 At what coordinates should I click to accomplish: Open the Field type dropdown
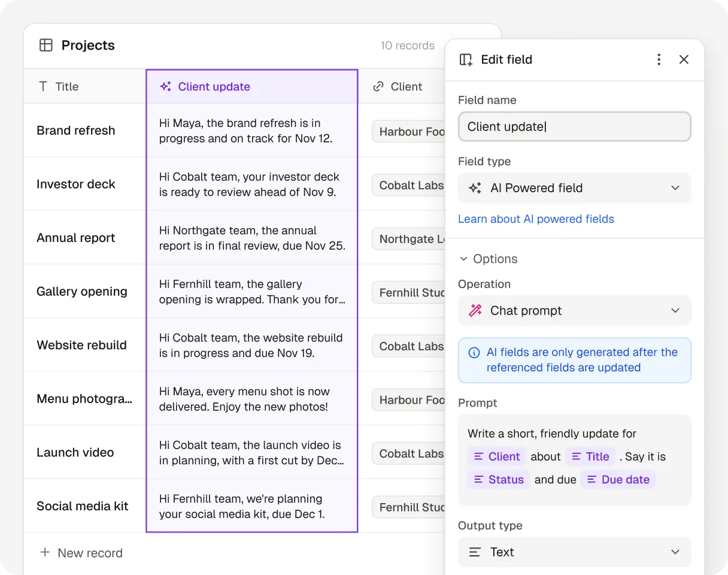(575, 188)
